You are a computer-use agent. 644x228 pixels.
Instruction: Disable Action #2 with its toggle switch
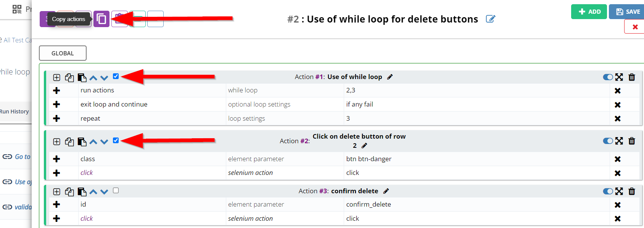point(608,141)
